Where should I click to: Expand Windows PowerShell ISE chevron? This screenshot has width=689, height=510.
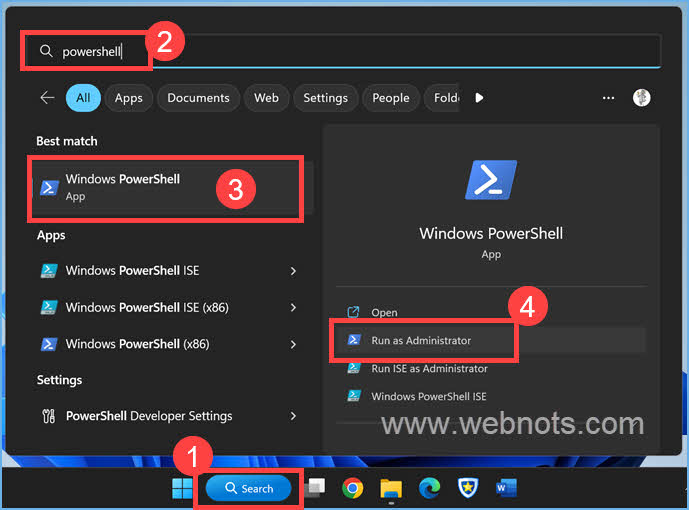(293, 271)
